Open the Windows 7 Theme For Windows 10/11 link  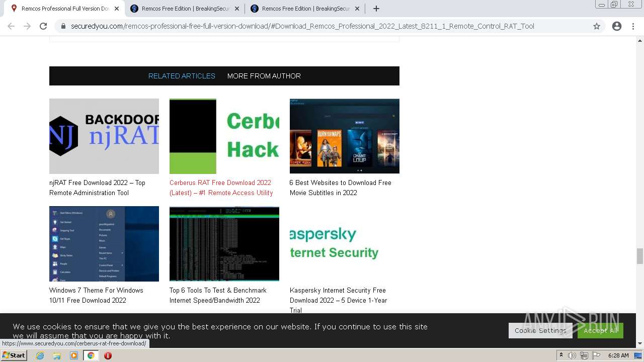click(x=96, y=295)
